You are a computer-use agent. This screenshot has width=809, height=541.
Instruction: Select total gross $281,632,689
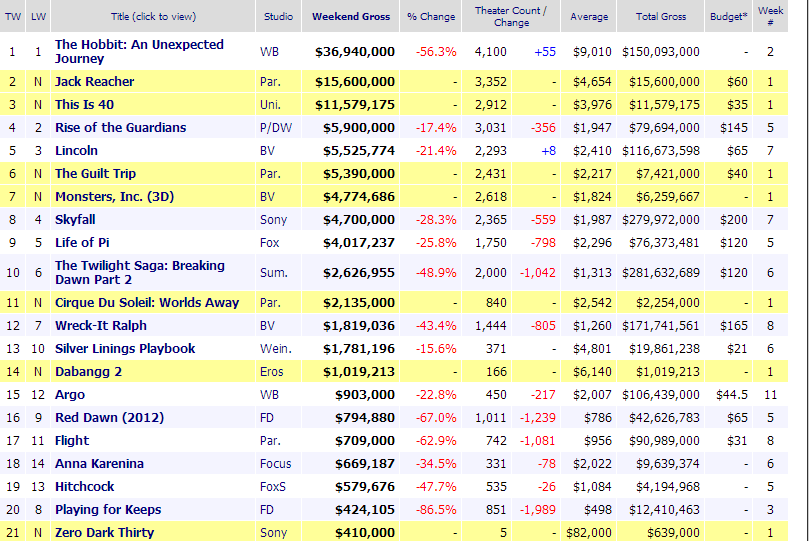(x=661, y=272)
